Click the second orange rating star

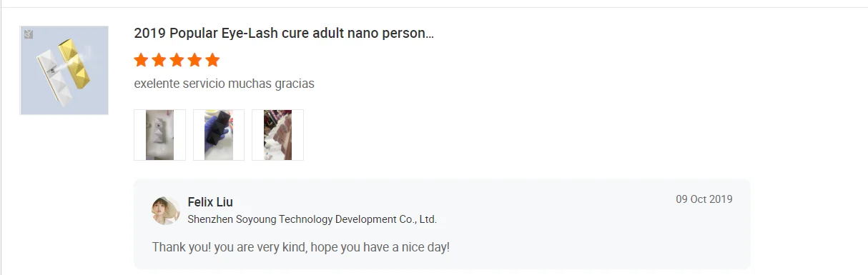pos(159,60)
